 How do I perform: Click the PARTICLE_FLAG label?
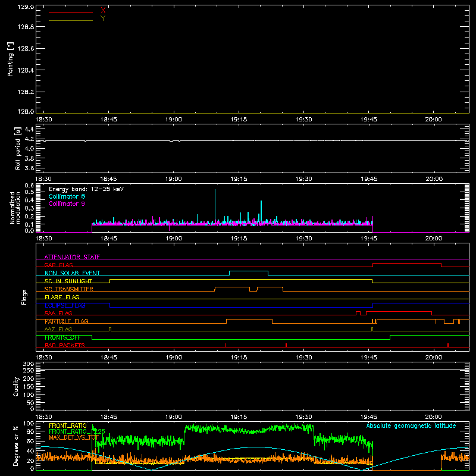point(67,321)
